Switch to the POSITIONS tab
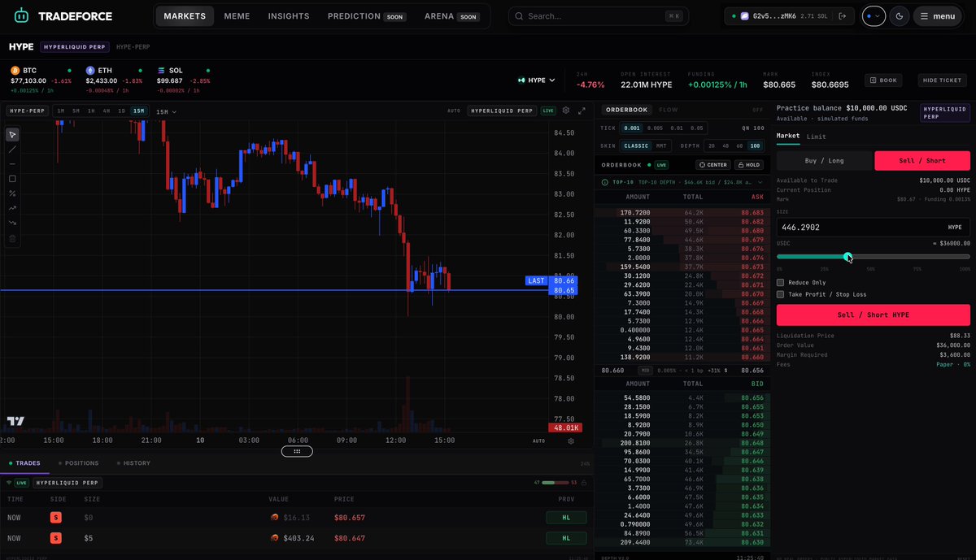Viewport: 976px width, 560px height. 78,463
